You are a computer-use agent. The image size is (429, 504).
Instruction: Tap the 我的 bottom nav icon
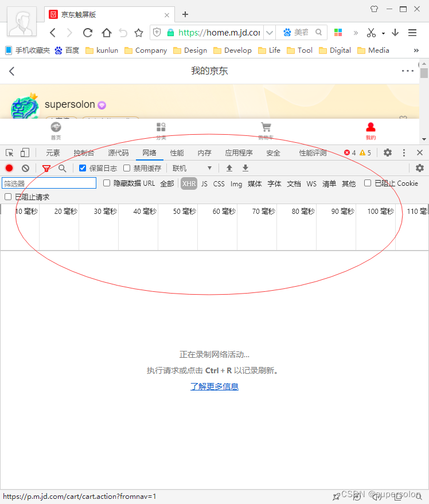point(370,131)
